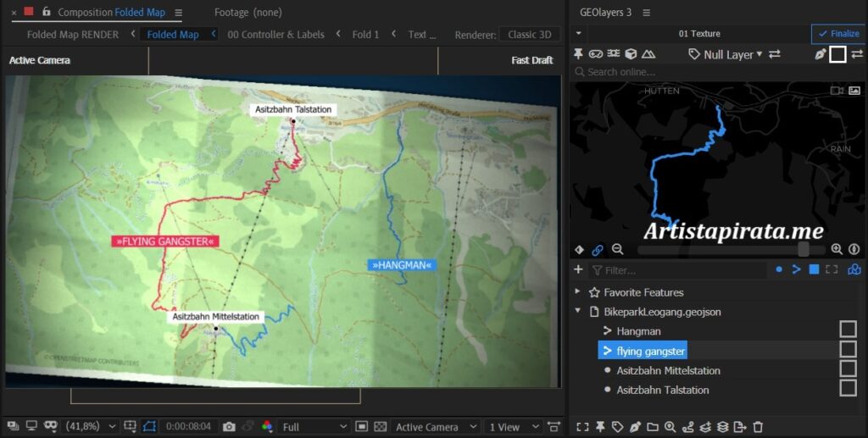Expand the Favorite Features group

577,291
